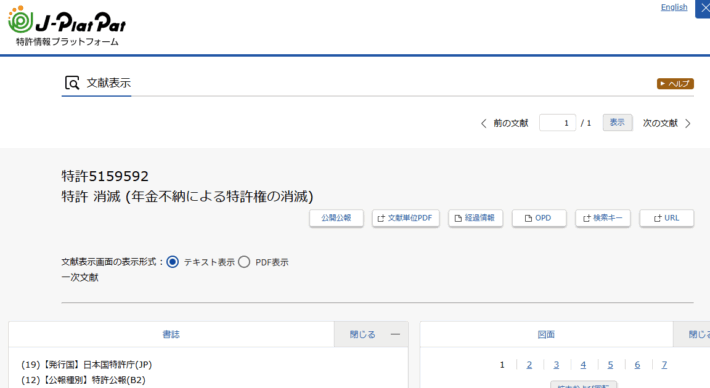Open the URL button
This screenshot has height=388, width=710.
click(667, 218)
